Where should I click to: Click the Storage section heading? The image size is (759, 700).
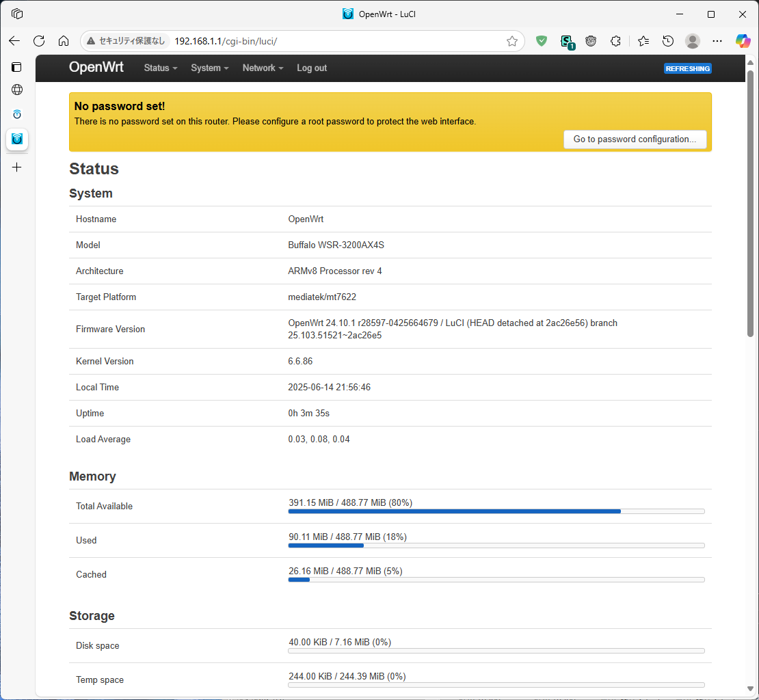coord(92,616)
